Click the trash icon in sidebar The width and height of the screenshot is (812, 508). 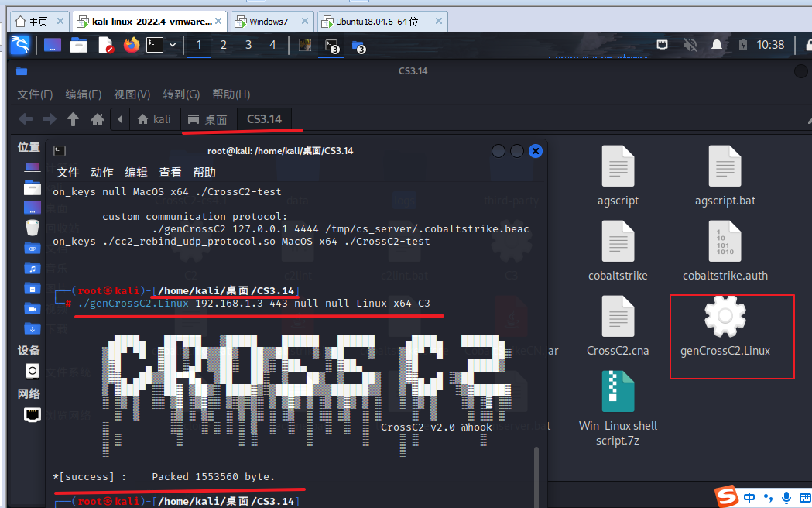click(32, 228)
